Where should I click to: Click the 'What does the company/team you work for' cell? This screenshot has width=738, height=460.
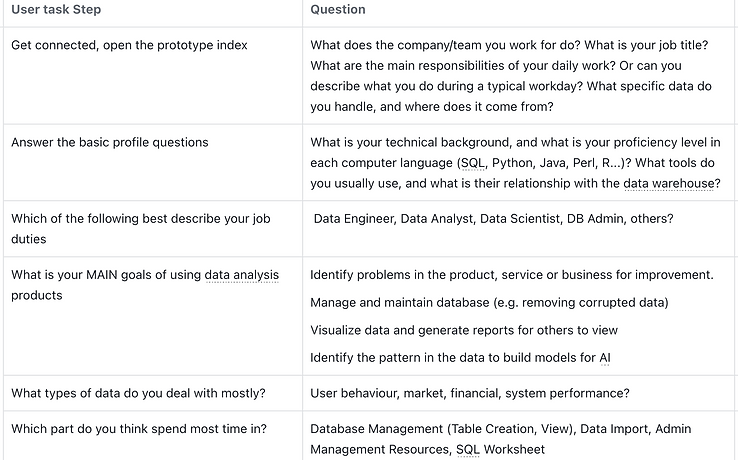pyautogui.click(x=520, y=76)
